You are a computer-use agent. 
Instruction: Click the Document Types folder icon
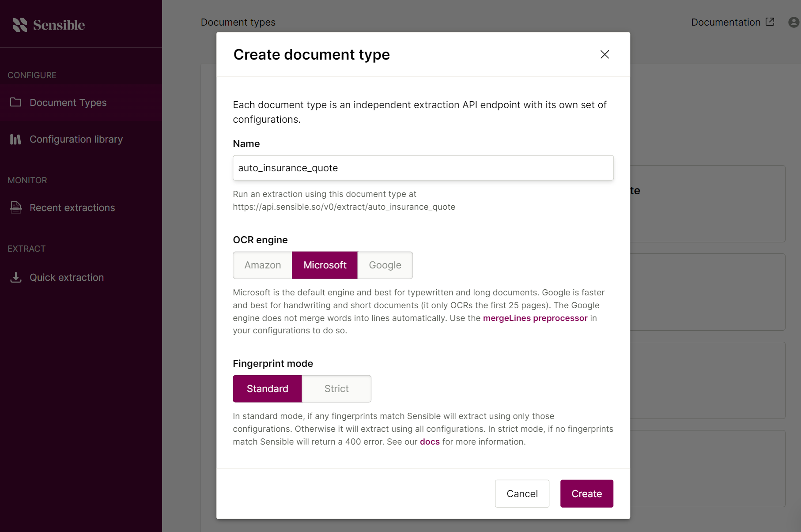coord(16,102)
